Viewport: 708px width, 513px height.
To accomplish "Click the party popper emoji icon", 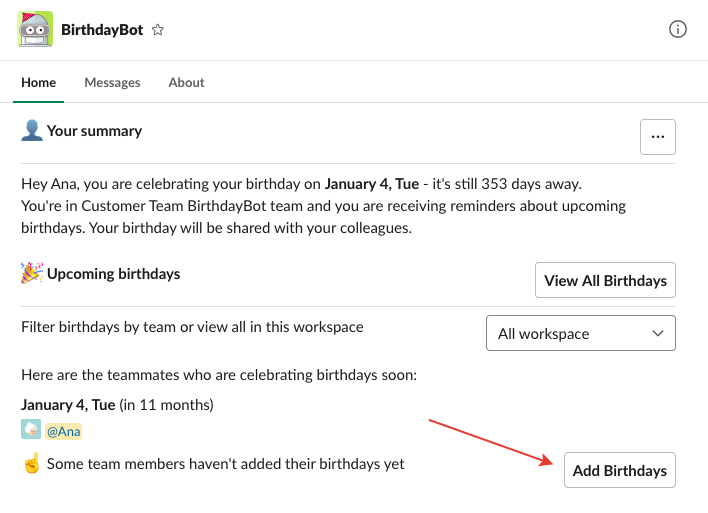I will [31, 273].
